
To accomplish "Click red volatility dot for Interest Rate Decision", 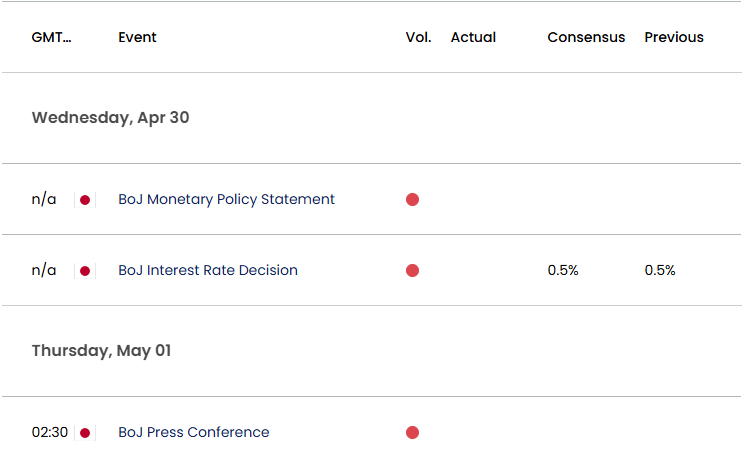I will (412, 270).
